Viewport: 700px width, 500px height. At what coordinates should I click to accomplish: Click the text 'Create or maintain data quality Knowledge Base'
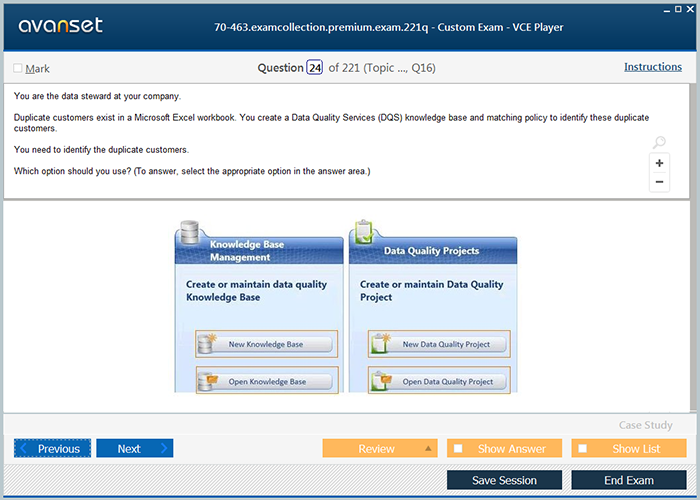pyautogui.click(x=256, y=291)
